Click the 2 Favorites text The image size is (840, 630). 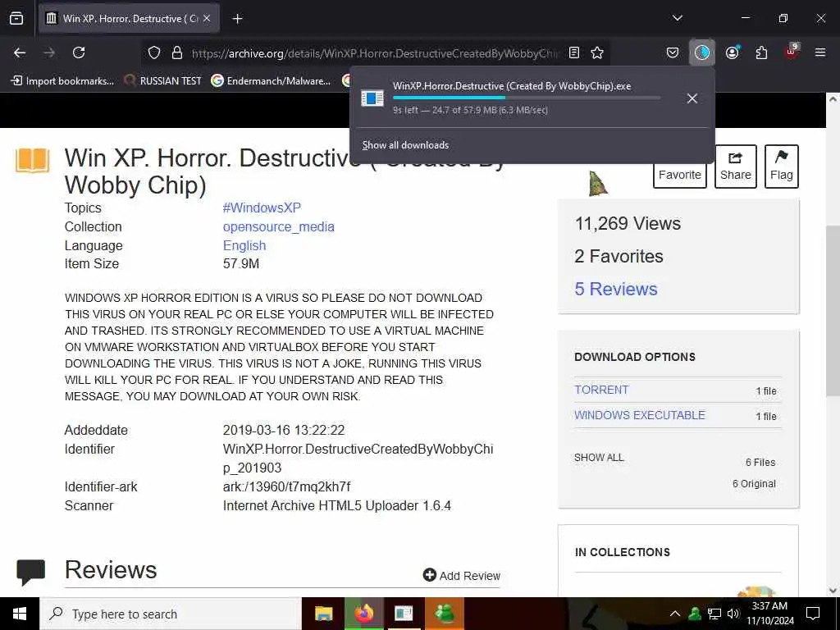tap(619, 256)
